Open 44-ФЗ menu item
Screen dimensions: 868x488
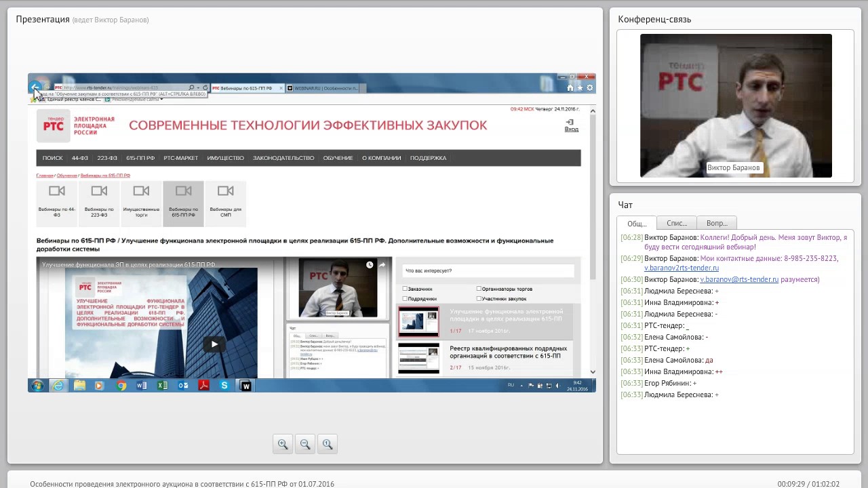(80, 158)
